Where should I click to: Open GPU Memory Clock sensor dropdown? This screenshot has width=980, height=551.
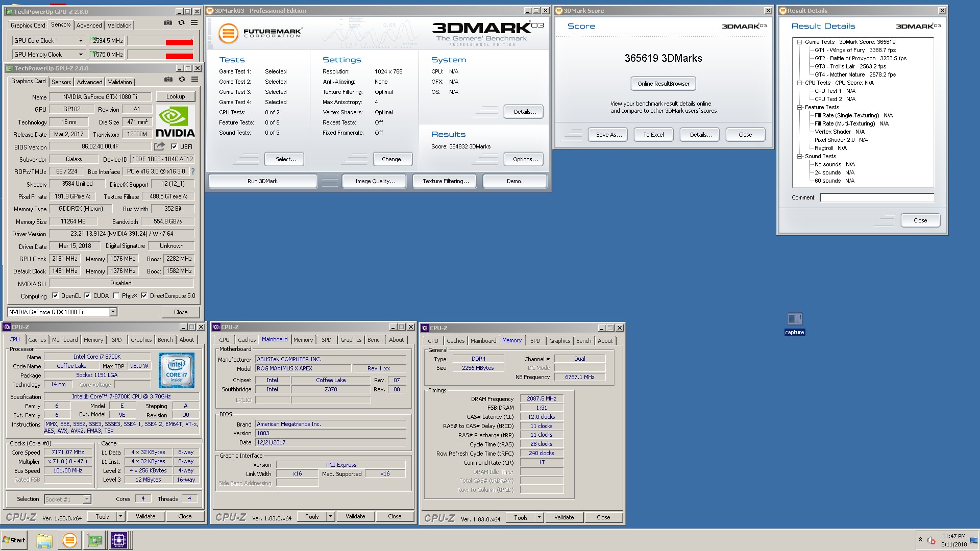click(x=81, y=55)
